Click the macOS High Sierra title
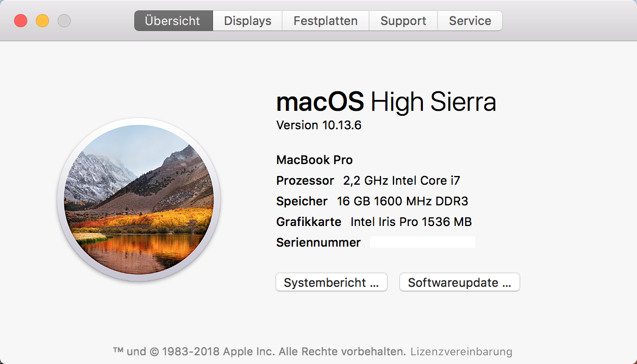Viewport: 637px width, 364px height. point(386,102)
